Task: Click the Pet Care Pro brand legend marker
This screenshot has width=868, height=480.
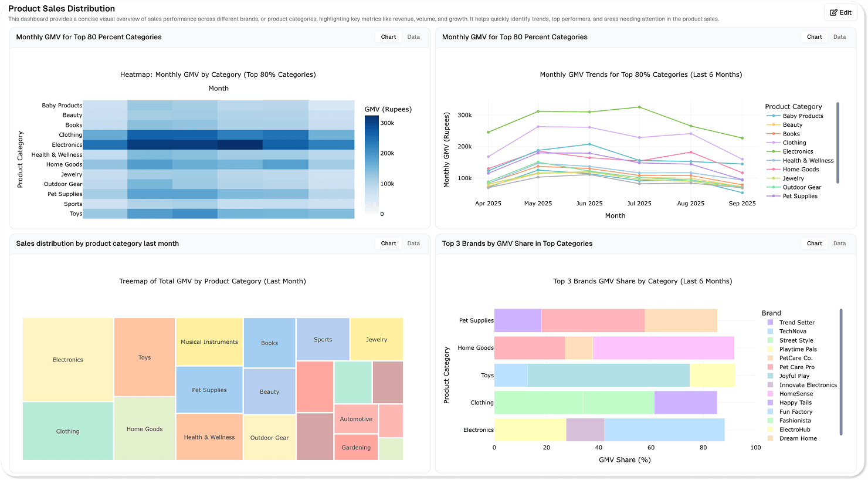Action: [x=769, y=367]
